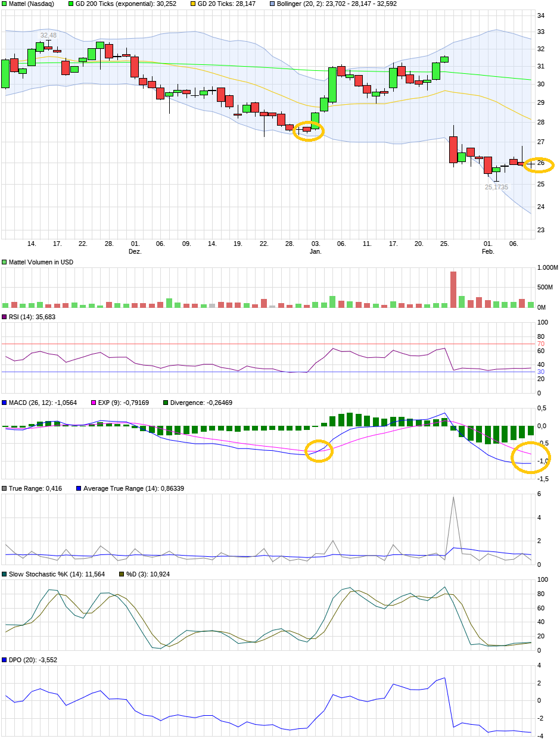Screen dimensions: 560x742
Task: Click the large orange circle at MACD's right end
Action: (x=531, y=457)
